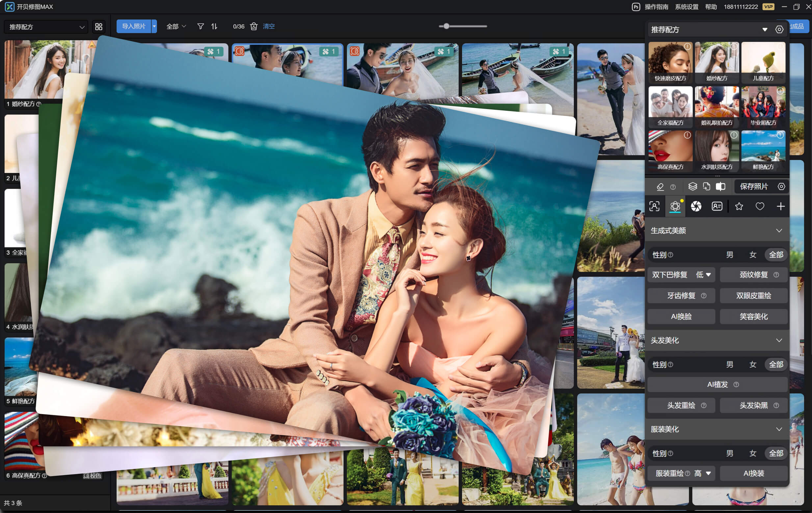Select 男 gender in 生成式美颜
812x513 pixels.
pos(729,255)
